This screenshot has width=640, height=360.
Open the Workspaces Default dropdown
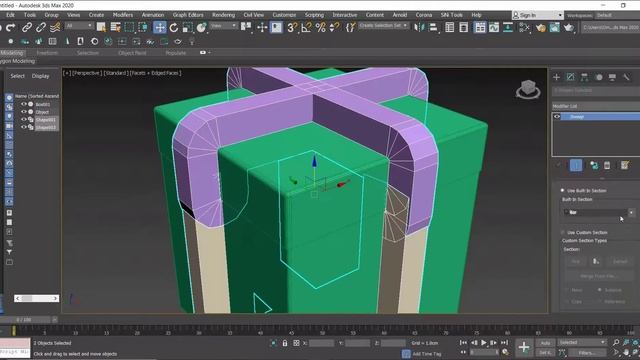(617, 15)
